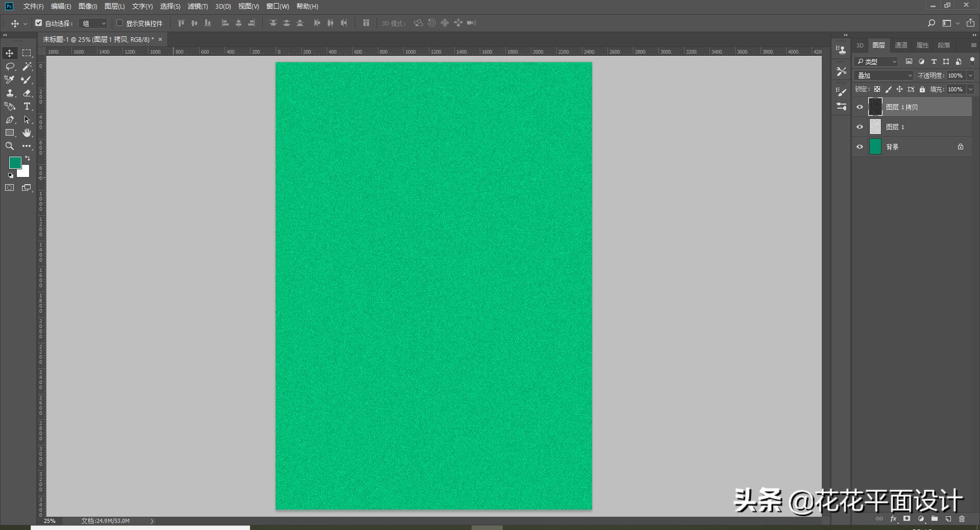Click the Delete layer trash icon

pos(962,519)
